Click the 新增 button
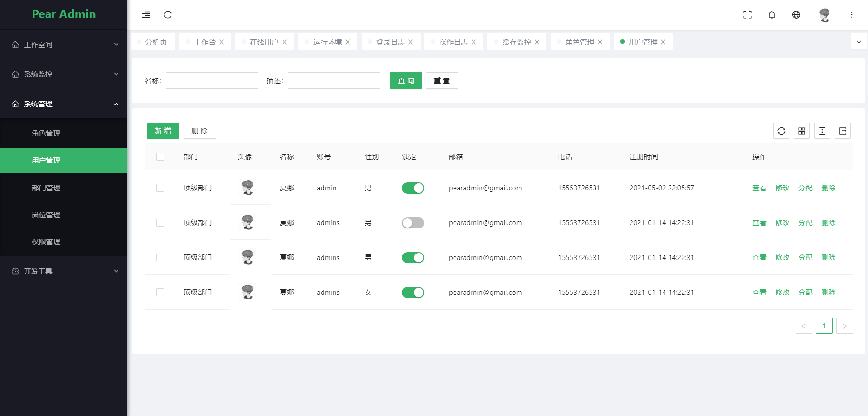This screenshot has height=416, width=868. (163, 131)
